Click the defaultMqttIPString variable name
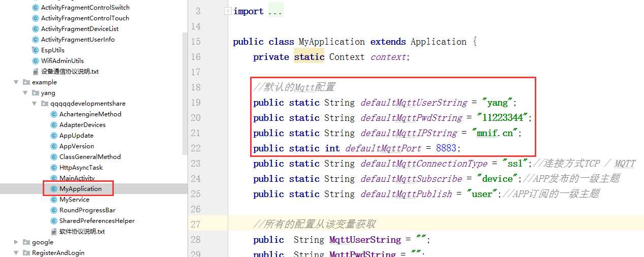The image size is (644, 257). [408, 133]
